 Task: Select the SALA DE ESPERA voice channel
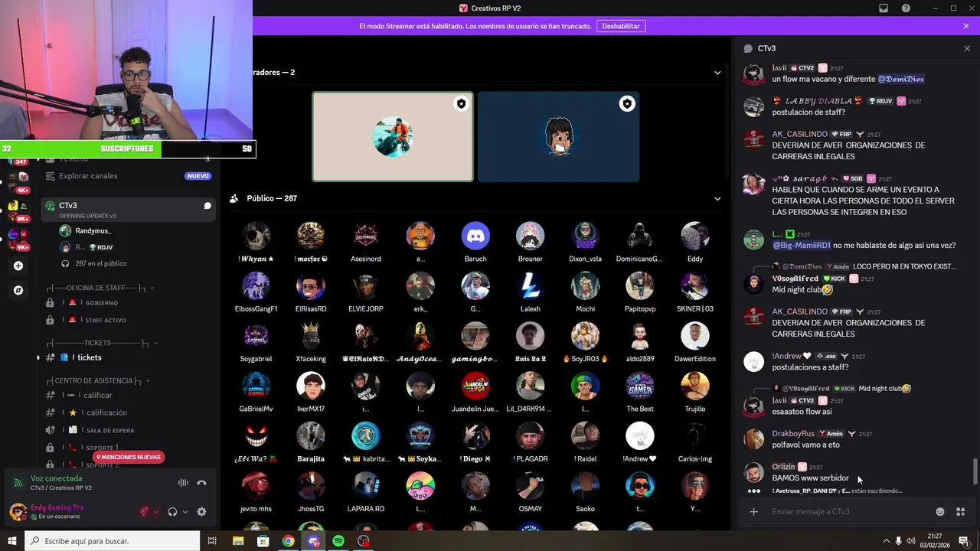(x=128, y=430)
